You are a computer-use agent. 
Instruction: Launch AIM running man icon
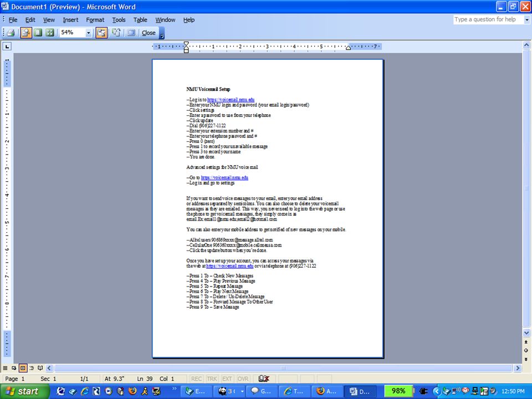pos(145,391)
